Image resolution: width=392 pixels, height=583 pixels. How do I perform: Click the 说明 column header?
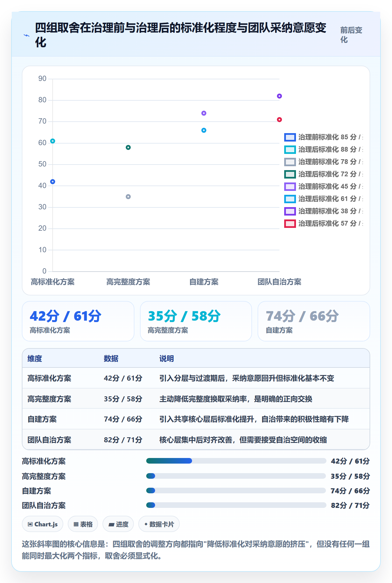[167, 358]
